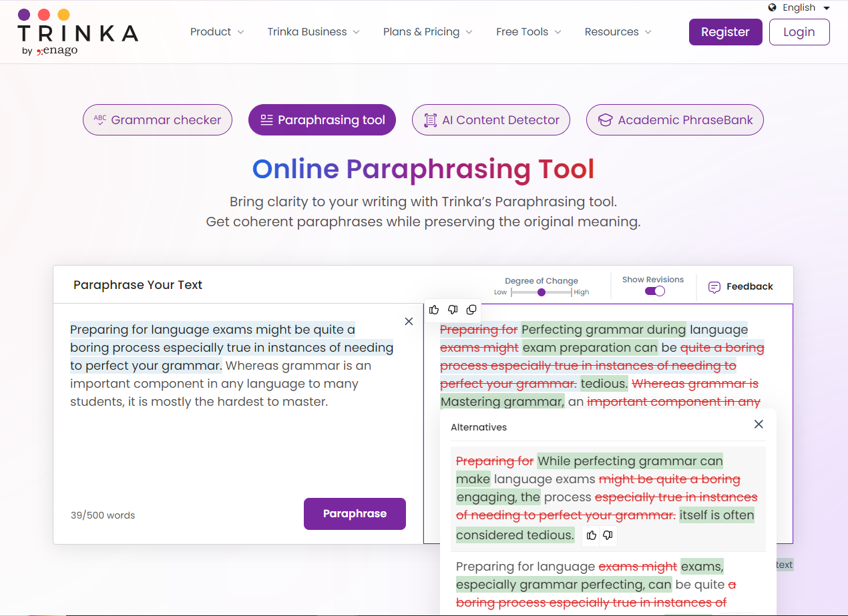Click the 'Paraphrase Your Text' heading
The height and width of the screenshot is (616, 848).
138,285
